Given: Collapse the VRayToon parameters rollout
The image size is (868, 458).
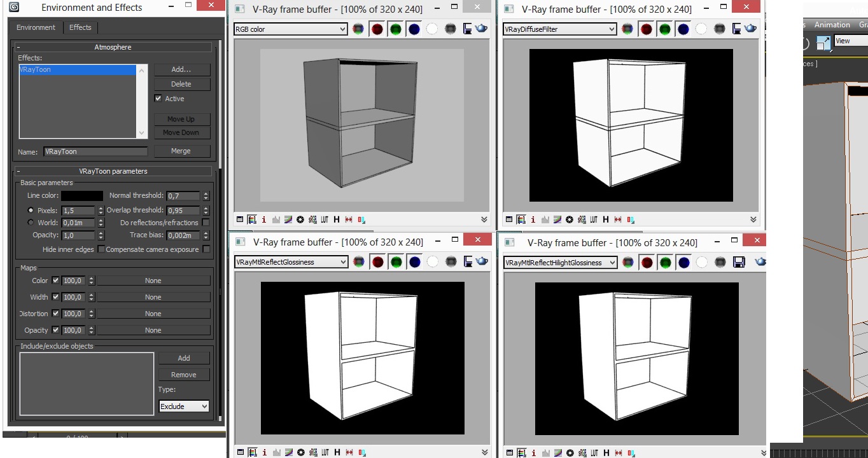Looking at the screenshot, I should click(x=113, y=171).
